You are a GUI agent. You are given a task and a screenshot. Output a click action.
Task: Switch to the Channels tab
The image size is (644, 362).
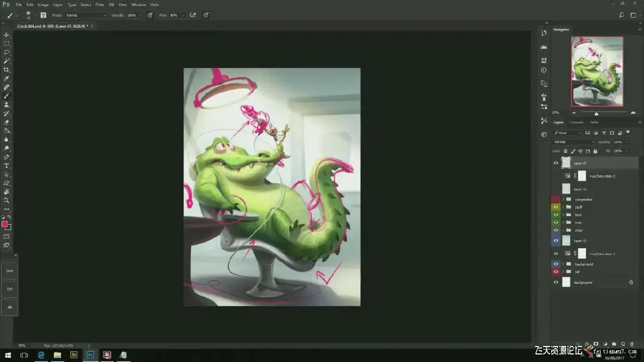[x=576, y=122]
